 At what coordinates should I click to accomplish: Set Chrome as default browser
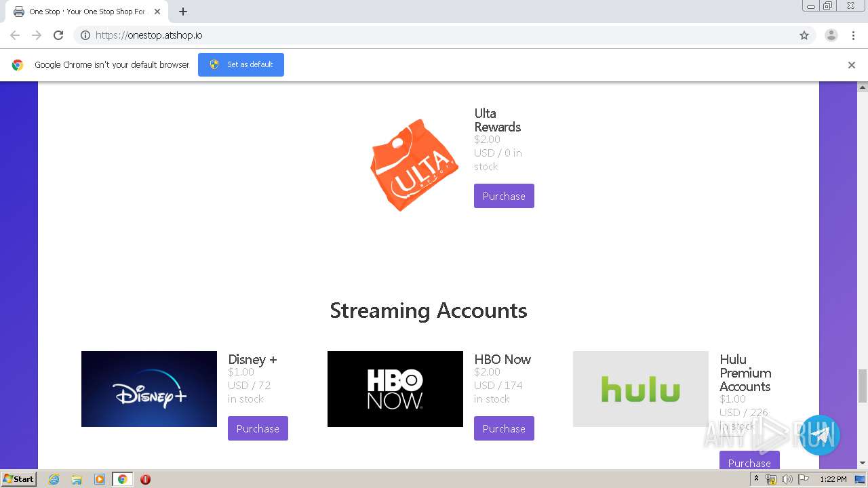tap(241, 64)
